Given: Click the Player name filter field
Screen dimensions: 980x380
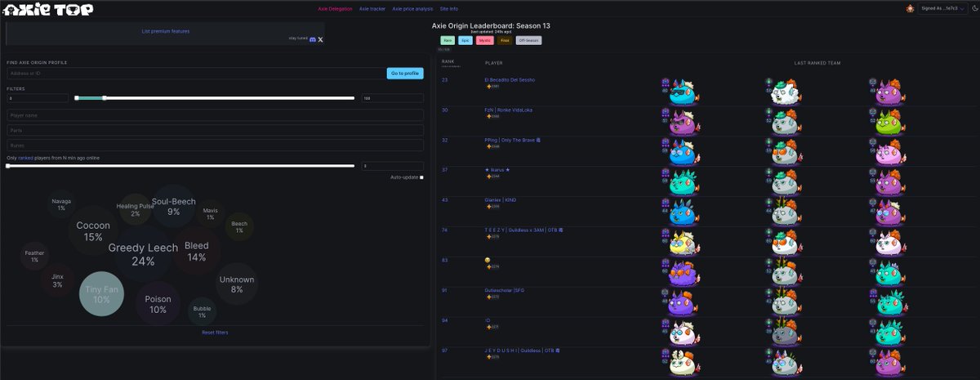Looking at the screenshot, I should pyautogui.click(x=215, y=115).
